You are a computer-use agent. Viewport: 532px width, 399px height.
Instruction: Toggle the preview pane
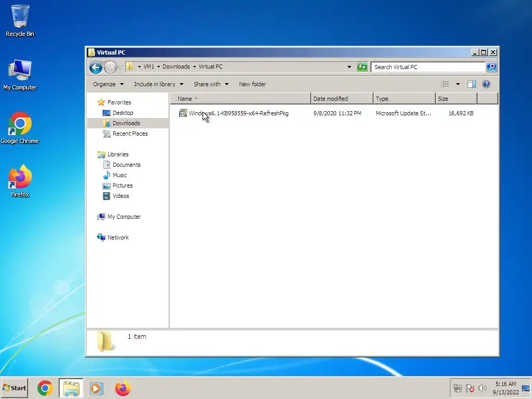click(472, 84)
